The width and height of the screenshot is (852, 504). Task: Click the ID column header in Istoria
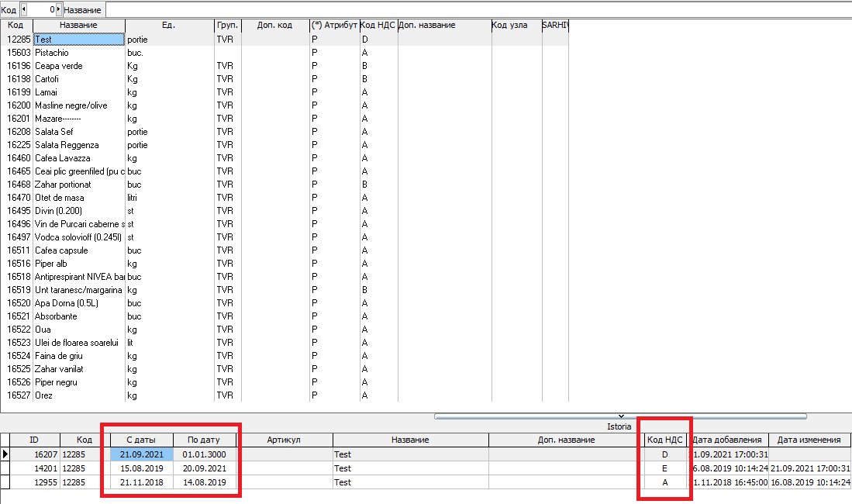34,440
